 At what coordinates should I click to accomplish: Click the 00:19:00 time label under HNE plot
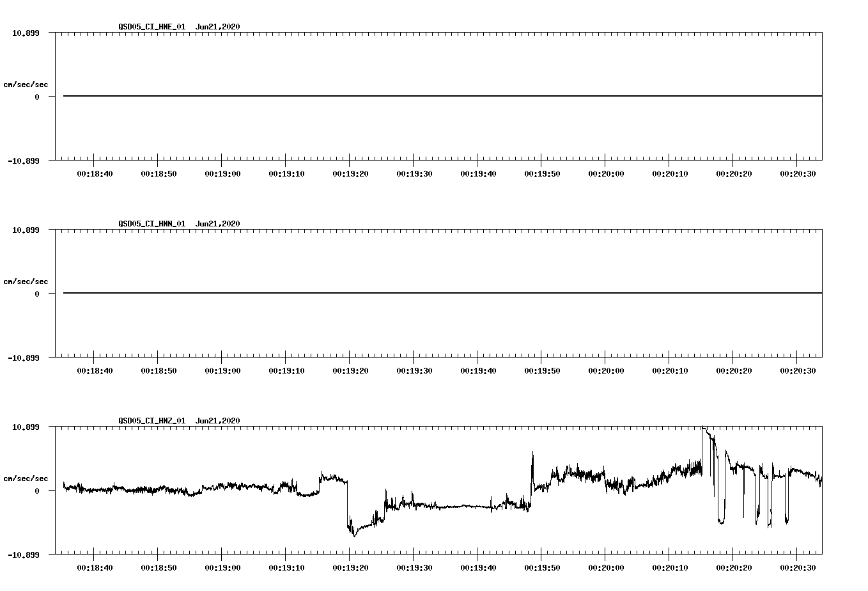[x=222, y=174]
